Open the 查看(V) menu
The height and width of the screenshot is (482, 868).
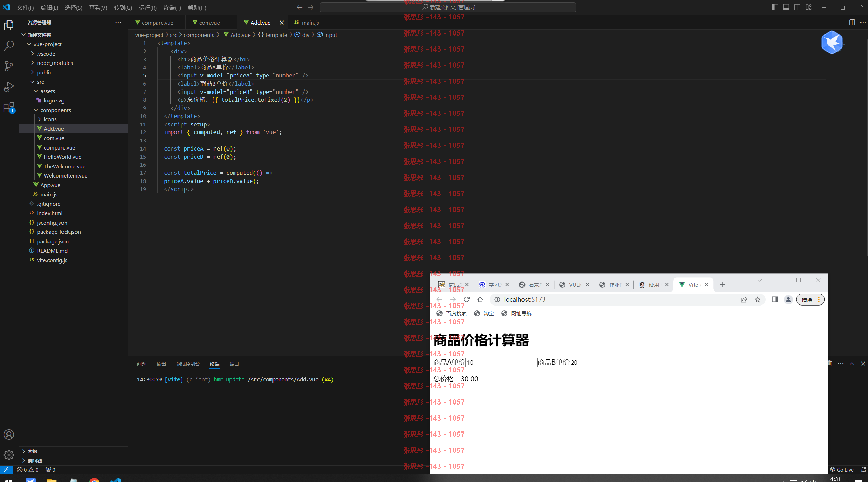click(x=98, y=8)
